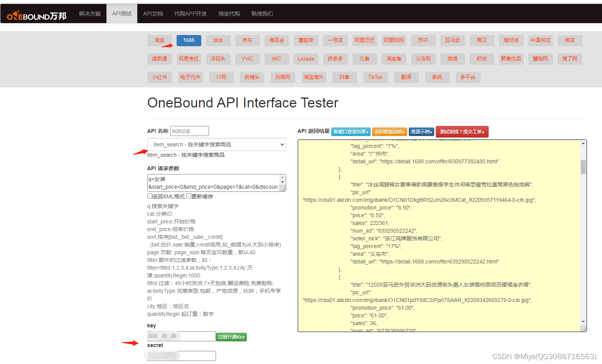Click the key input field

coord(181,336)
